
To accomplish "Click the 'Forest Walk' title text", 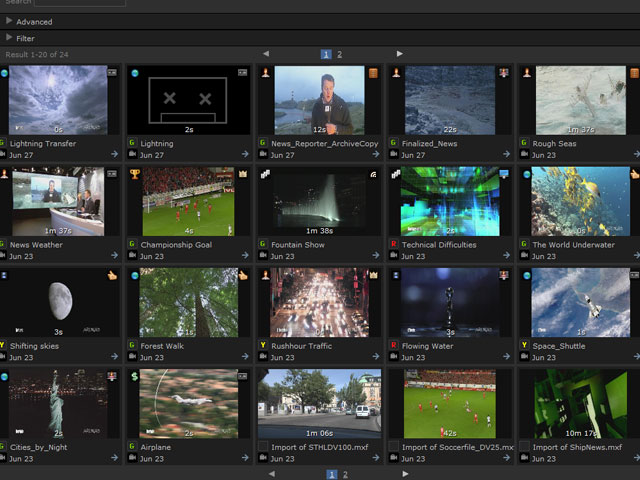I will [x=162, y=346].
